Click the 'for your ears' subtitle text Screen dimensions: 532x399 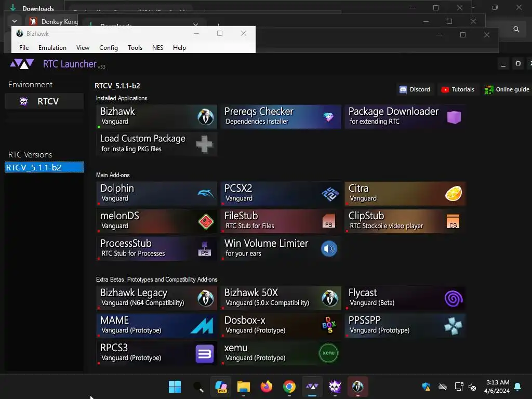[x=243, y=254]
